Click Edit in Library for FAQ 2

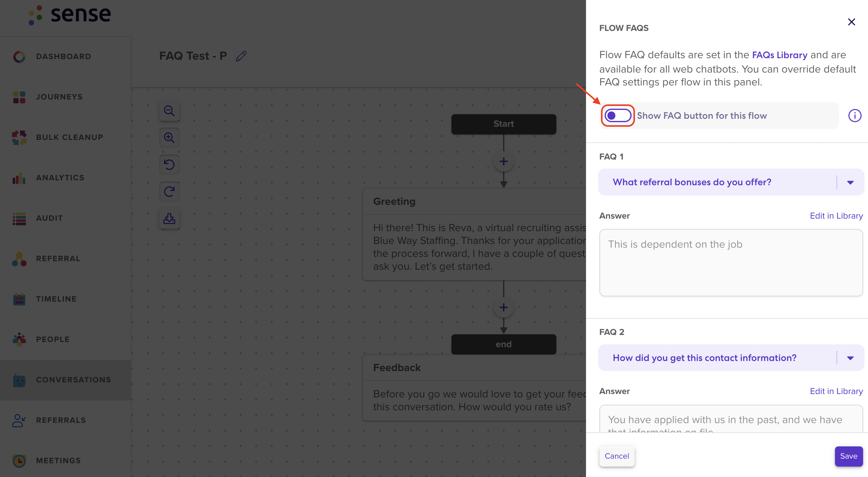(836, 391)
